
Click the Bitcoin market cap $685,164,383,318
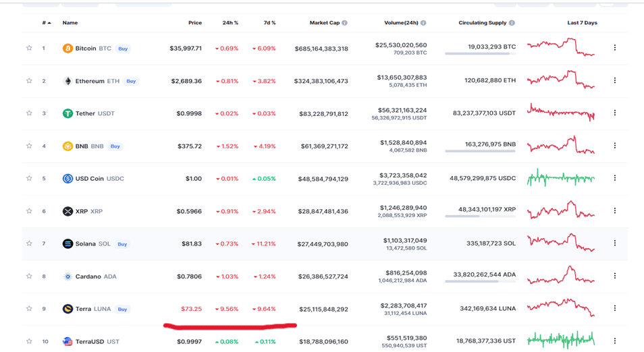pyautogui.click(x=321, y=49)
